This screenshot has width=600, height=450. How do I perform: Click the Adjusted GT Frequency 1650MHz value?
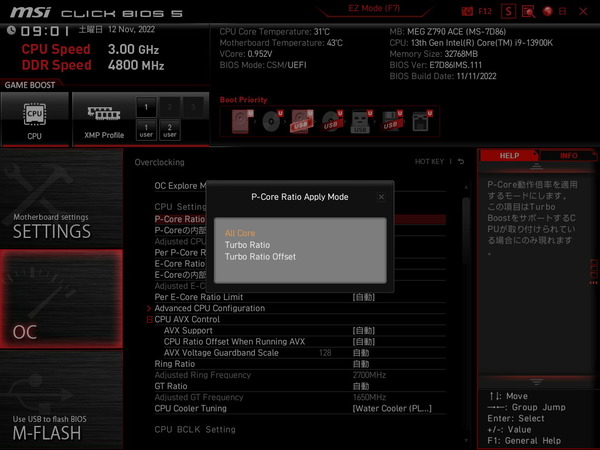pyautogui.click(x=369, y=397)
